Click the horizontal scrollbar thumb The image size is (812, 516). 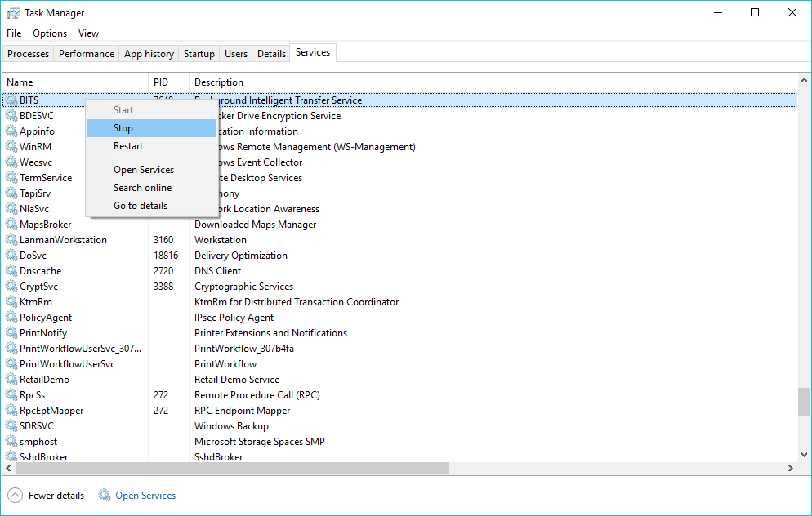[227, 469]
